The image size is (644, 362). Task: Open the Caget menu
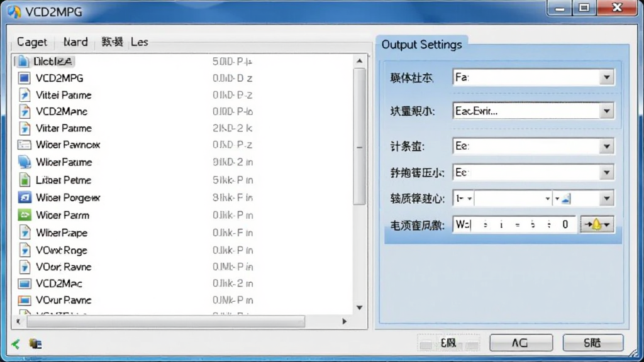click(32, 42)
